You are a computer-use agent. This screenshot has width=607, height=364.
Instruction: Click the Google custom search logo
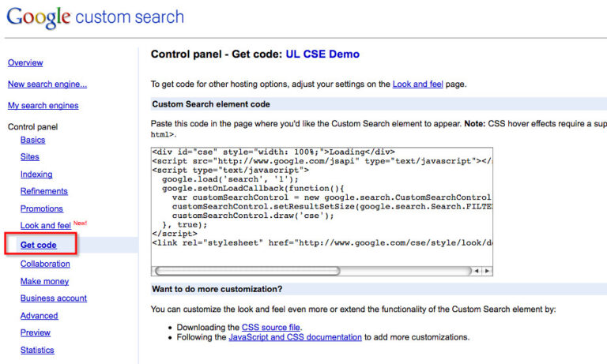pos(95,17)
